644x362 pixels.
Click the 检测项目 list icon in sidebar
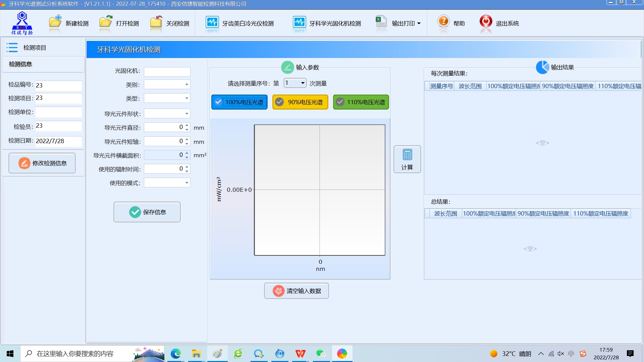[x=12, y=48]
